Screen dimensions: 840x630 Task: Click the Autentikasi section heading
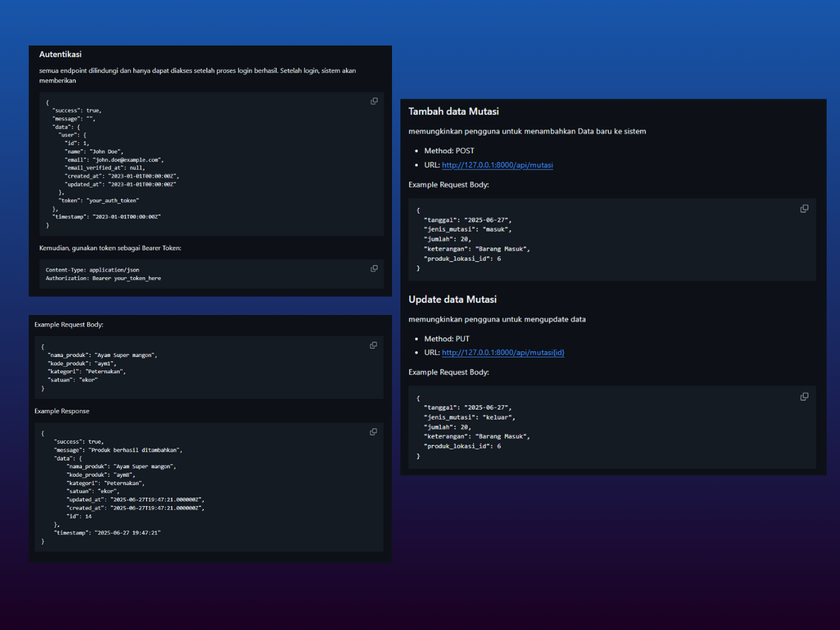pos(61,54)
